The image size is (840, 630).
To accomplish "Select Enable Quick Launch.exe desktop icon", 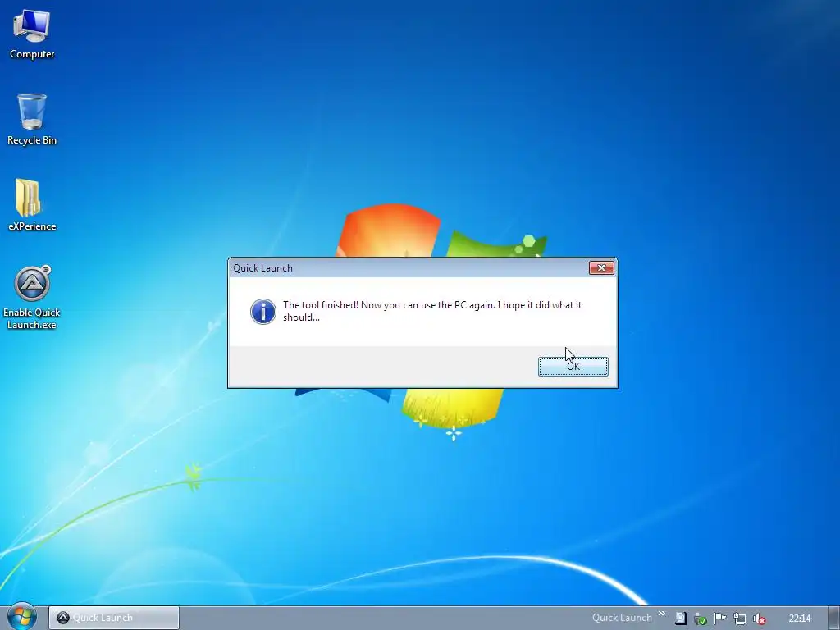I will (32, 297).
